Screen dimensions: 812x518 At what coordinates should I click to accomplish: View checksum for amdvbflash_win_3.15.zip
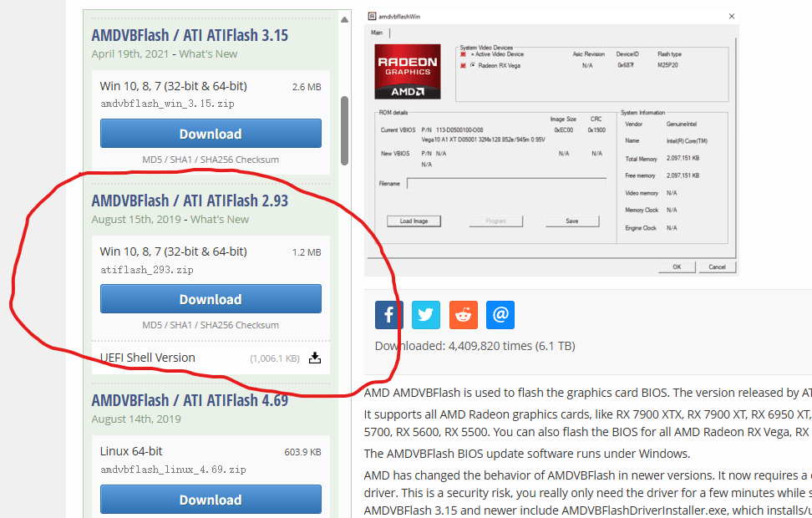coord(211,160)
